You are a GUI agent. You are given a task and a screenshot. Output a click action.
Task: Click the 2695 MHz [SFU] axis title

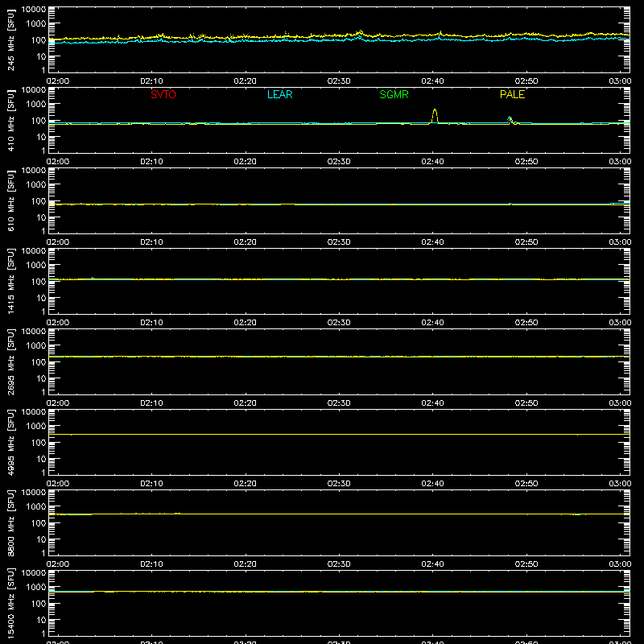(11, 361)
